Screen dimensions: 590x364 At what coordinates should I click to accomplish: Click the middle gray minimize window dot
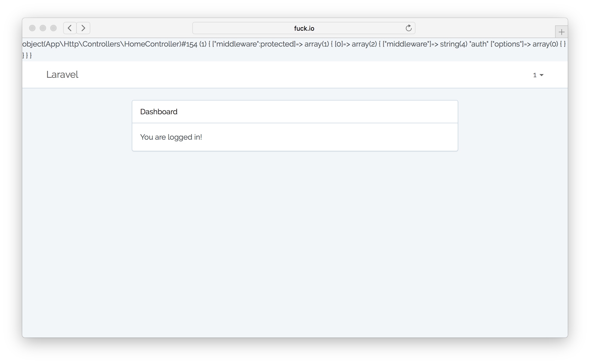[43, 28]
